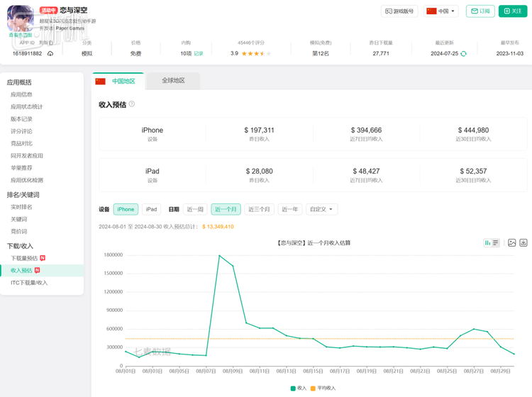Viewport: 532px width, 397px height.
Task: Select the 近三个月 date range
Action: (259, 209)
